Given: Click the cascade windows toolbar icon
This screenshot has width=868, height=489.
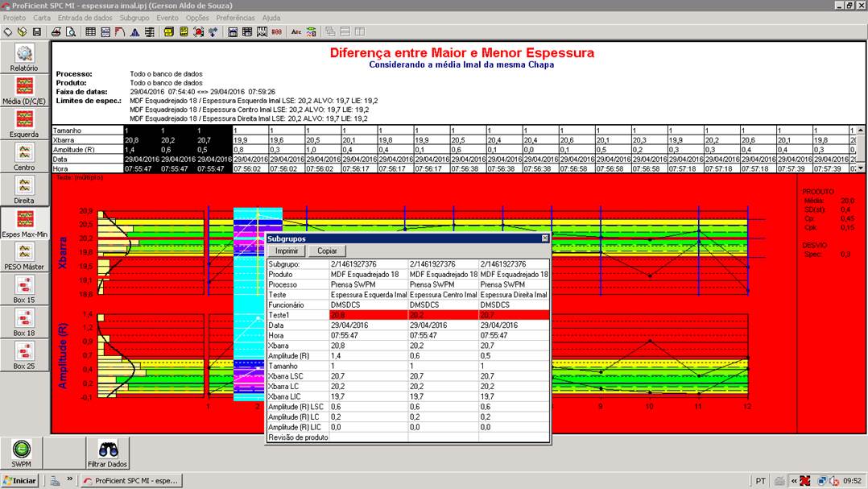Looking at the screenshot, I should coord(330,32).
